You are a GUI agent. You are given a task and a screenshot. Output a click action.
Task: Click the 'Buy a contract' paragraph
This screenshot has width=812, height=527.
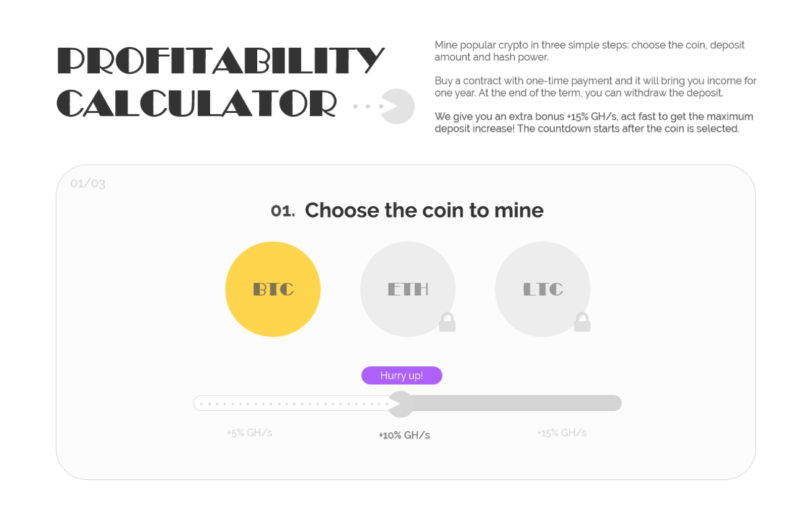(x=595, y=87)
